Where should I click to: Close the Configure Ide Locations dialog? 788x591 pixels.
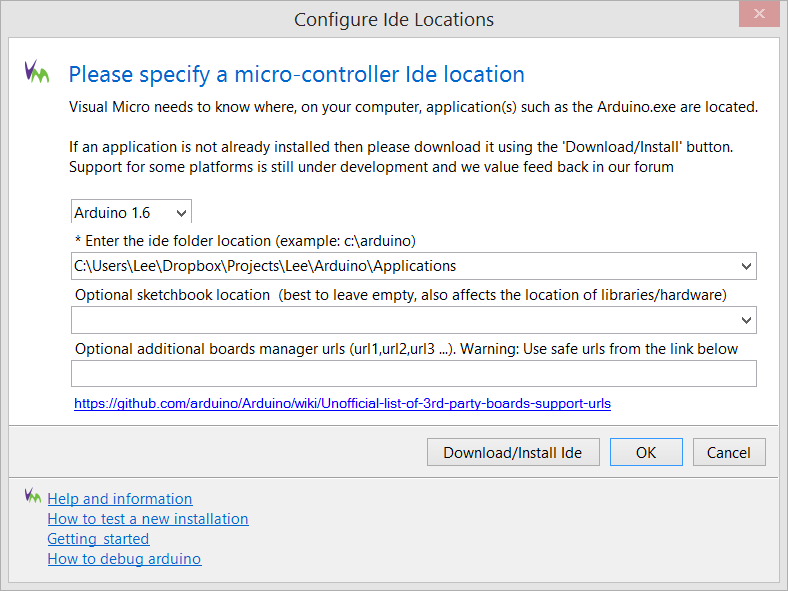[759, 16]
